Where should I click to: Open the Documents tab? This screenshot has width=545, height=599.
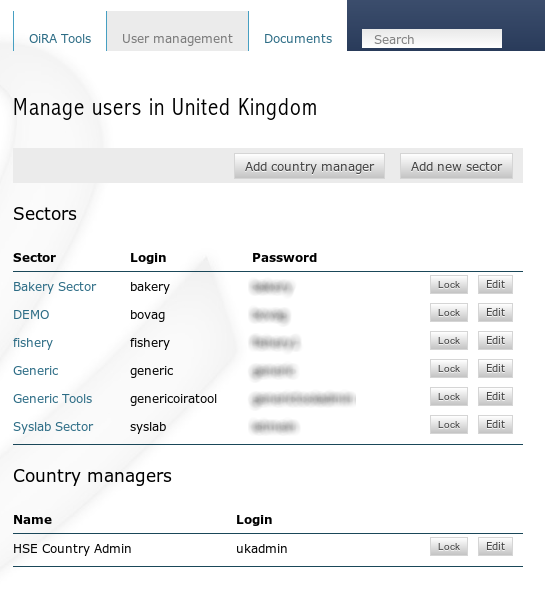(x=298, y=39)
